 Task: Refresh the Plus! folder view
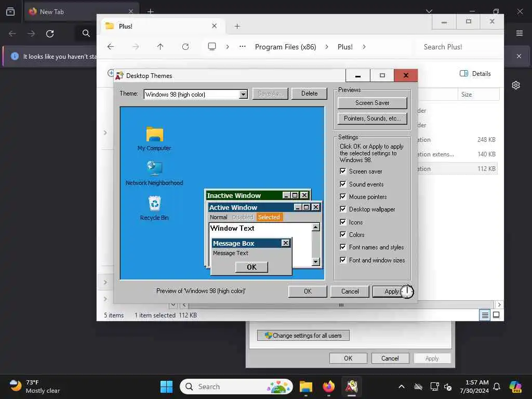[x=185, y=47]
